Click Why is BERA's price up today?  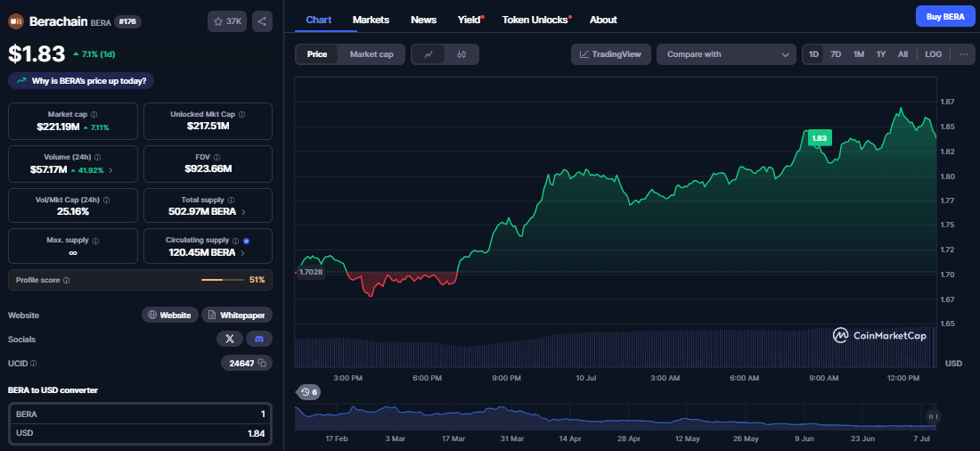(x=81, y=81)
